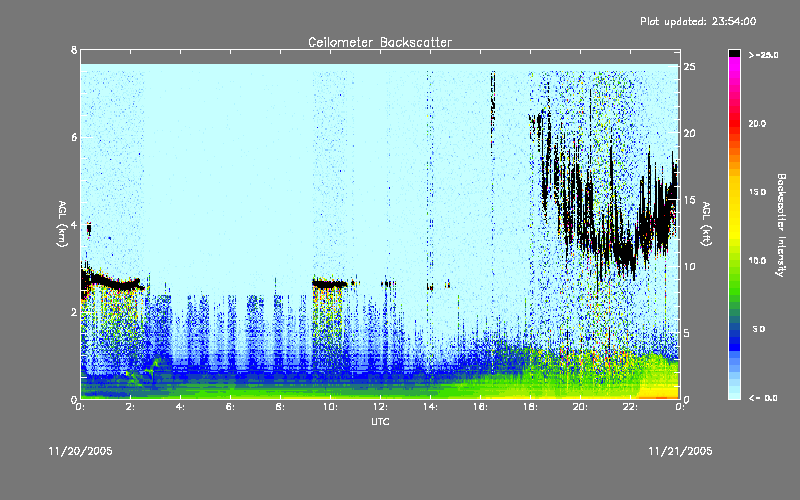This screenshot has width=800, height=500.
Task: Click the '4' km tick on left axis
Action: 74,224
